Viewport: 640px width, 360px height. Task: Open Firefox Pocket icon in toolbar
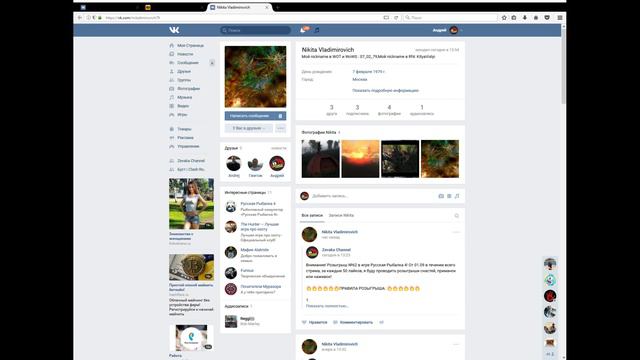[x=547, y=18]
